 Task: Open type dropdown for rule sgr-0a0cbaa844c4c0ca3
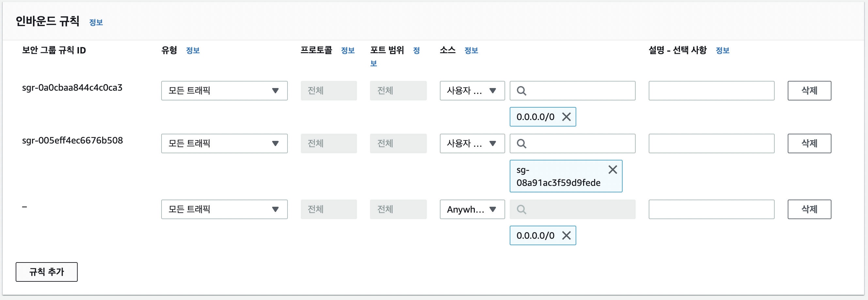[225, 91]
